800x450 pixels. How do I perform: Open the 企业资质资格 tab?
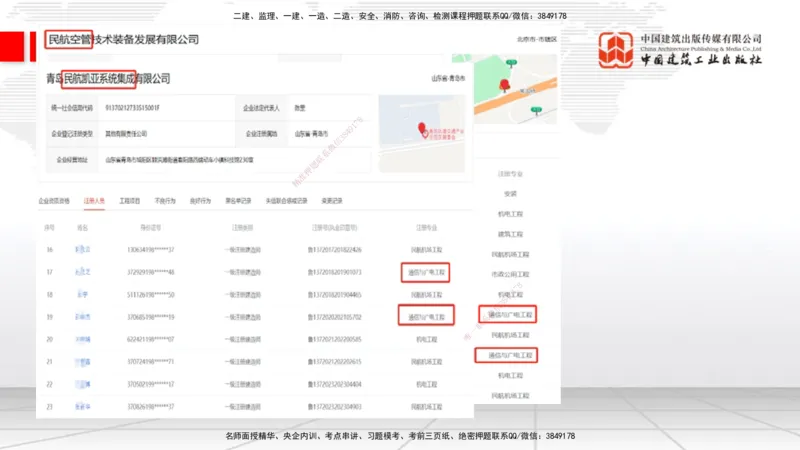click(54, 201)
